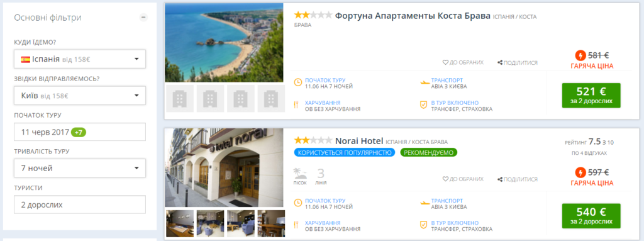Select fourth small photo of Norai Hotel
Image resolution: width=644 pixels, height=241 pixels.
click(271, 223)
